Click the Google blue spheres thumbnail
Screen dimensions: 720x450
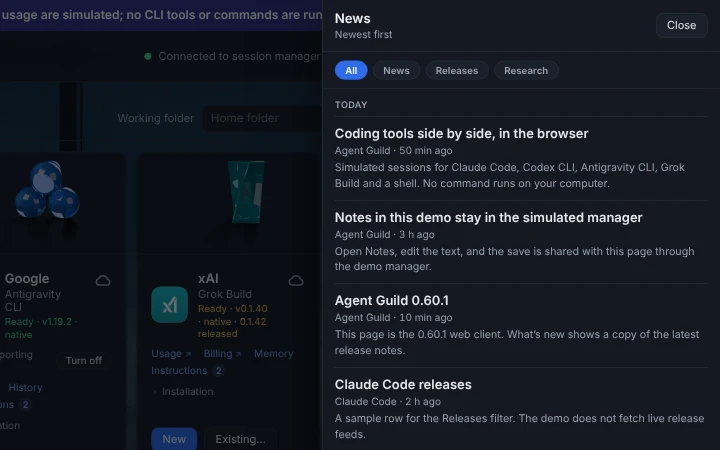point(46,190)
